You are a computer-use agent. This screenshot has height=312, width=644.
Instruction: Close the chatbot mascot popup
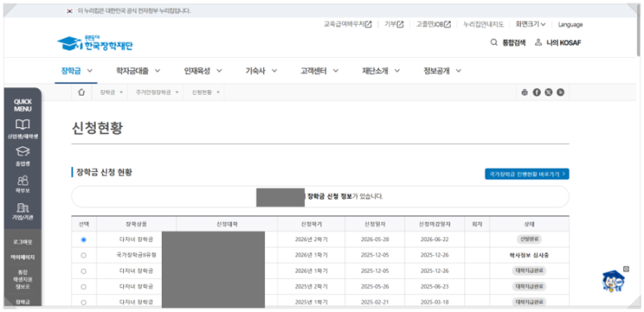[626, 269]
